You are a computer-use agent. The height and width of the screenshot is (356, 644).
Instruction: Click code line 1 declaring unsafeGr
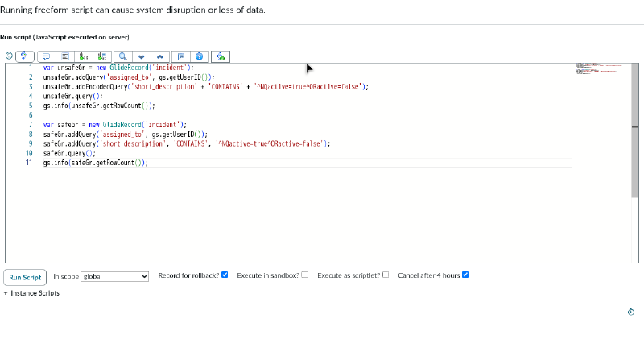point(118,68)
